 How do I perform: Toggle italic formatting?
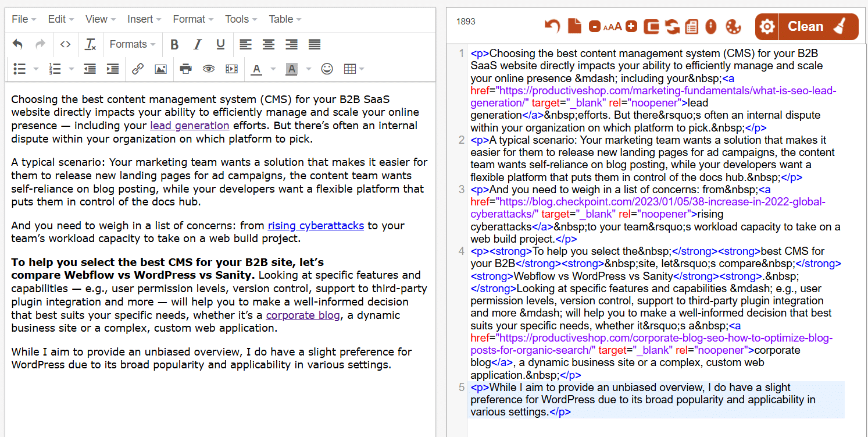point(198,44)
